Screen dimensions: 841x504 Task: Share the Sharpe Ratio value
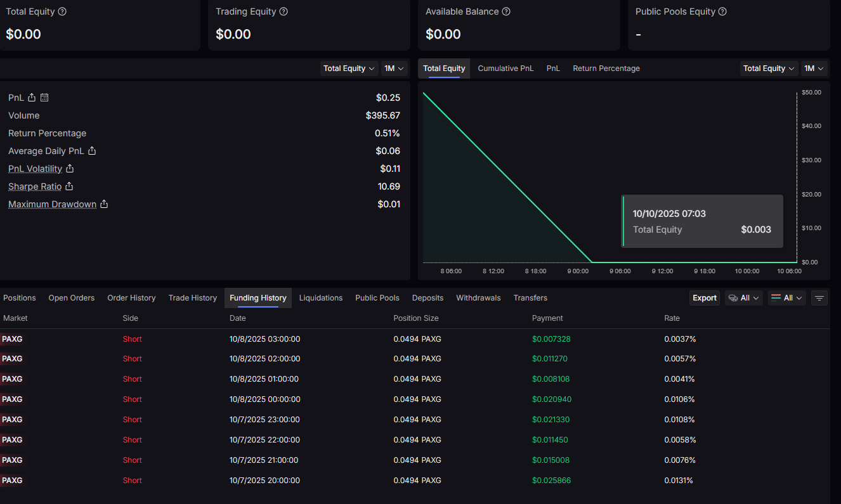69,186
